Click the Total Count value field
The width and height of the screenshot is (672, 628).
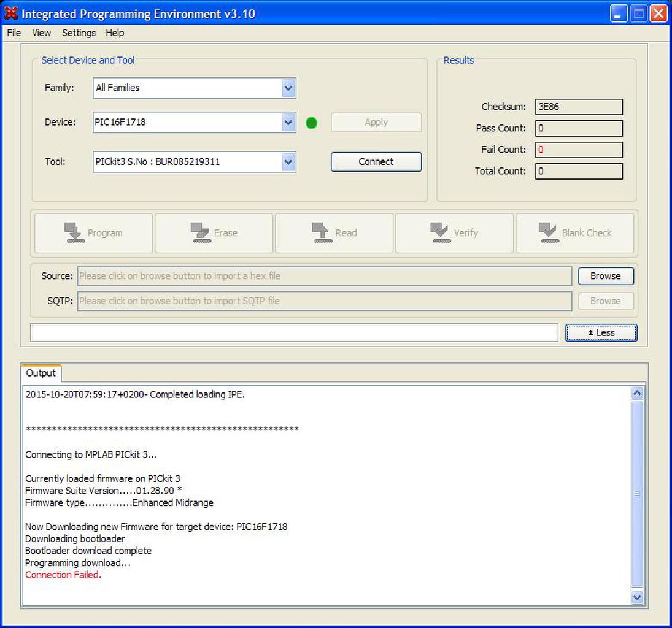pos(579,171)
